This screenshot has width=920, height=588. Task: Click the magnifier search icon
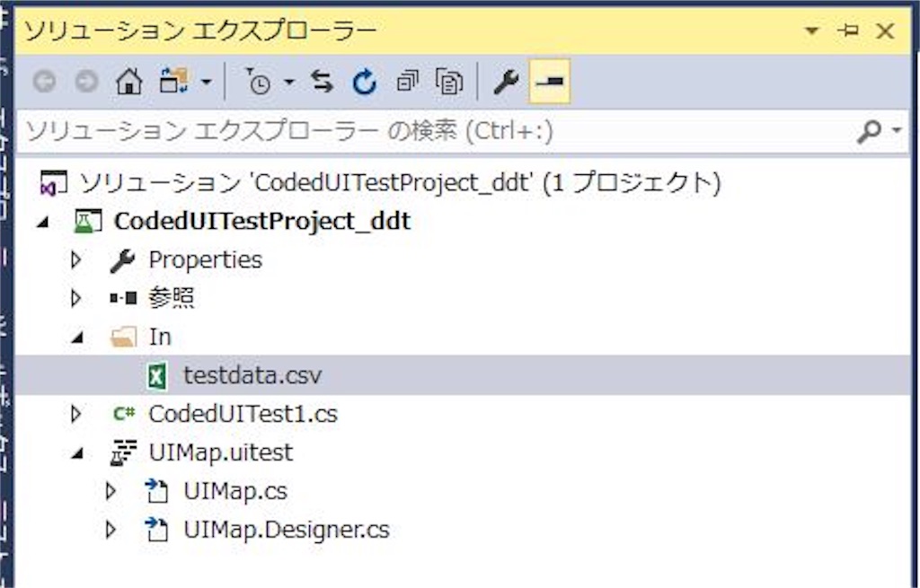coord(869,131)
